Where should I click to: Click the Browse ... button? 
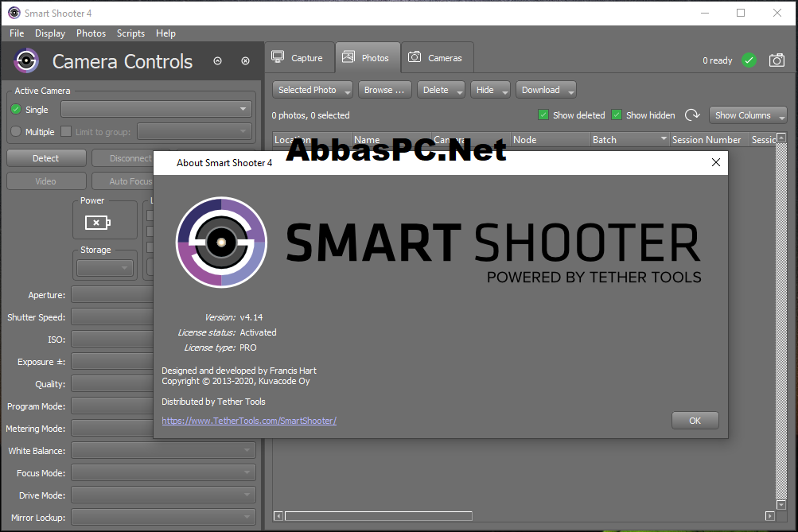384,90
